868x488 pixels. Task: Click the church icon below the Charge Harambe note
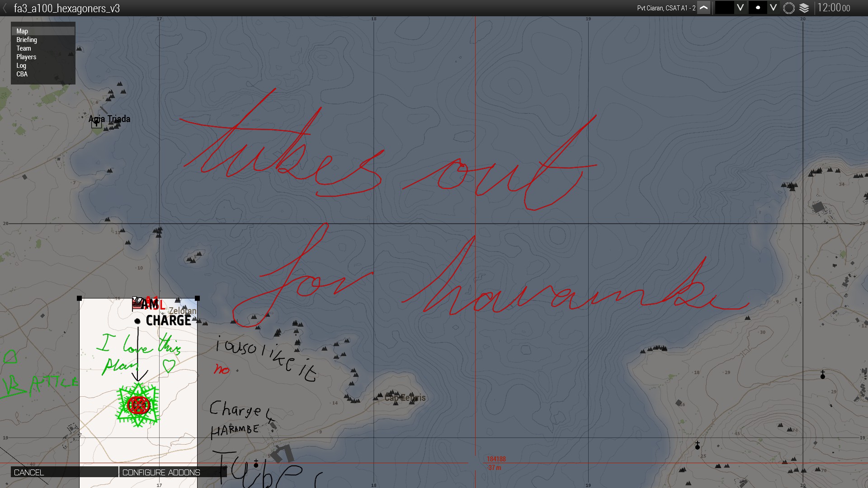(256, 464)
